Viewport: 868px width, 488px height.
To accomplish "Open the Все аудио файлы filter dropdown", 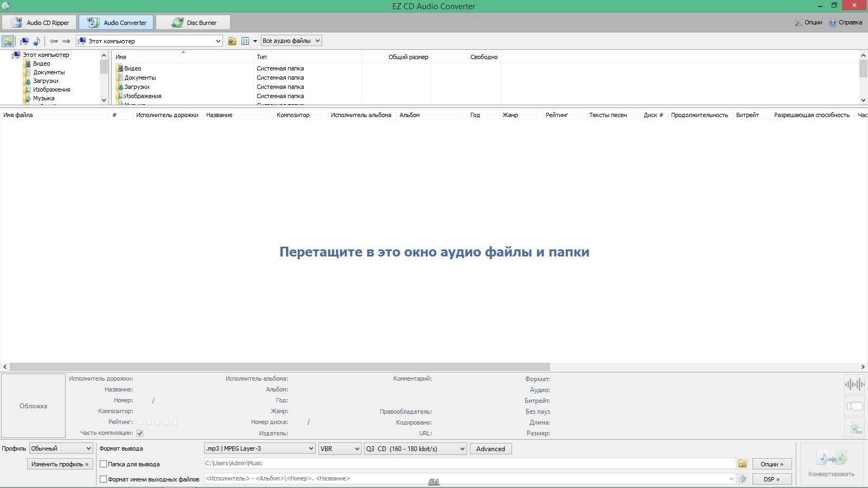I will coord(291,41).
